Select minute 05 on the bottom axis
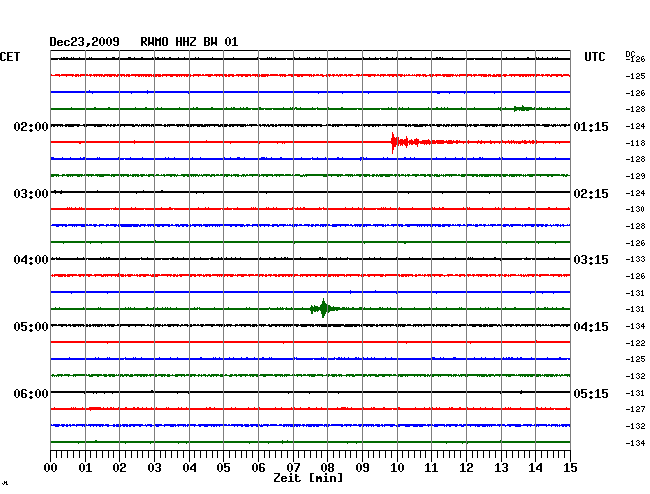The image size is (650, 494). tap(223, 468)
